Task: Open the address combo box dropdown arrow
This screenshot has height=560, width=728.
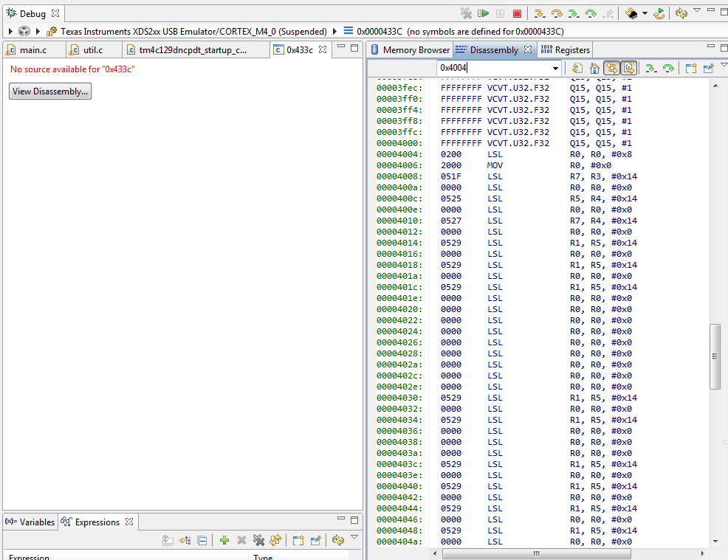Action: pos(555,69)
